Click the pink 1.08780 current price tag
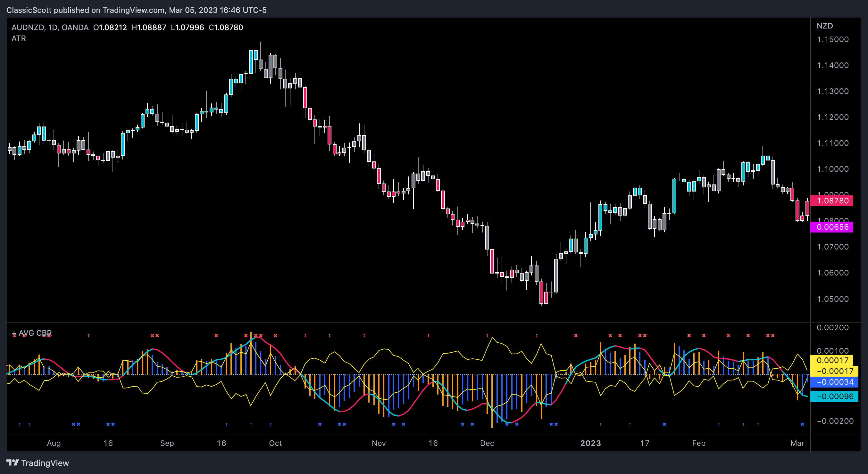Viewport: 868px width, 474px height. tap(832, 200)
